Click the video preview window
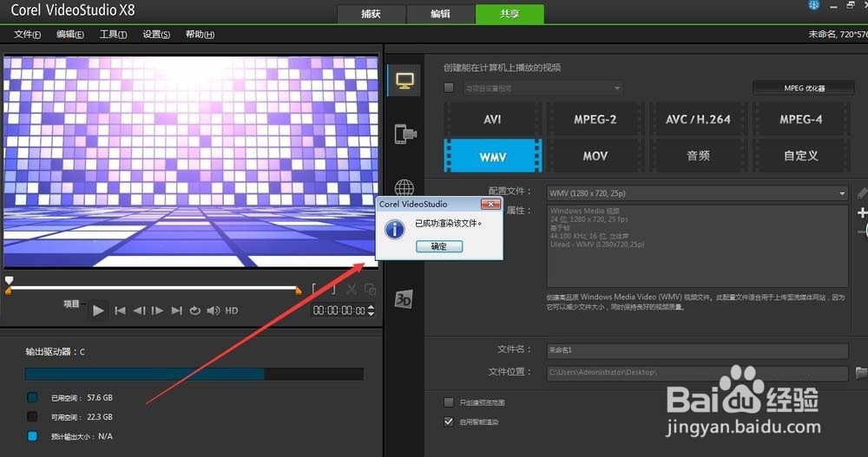The height and width of the screenshot is (457, 868). coord(190,161)
